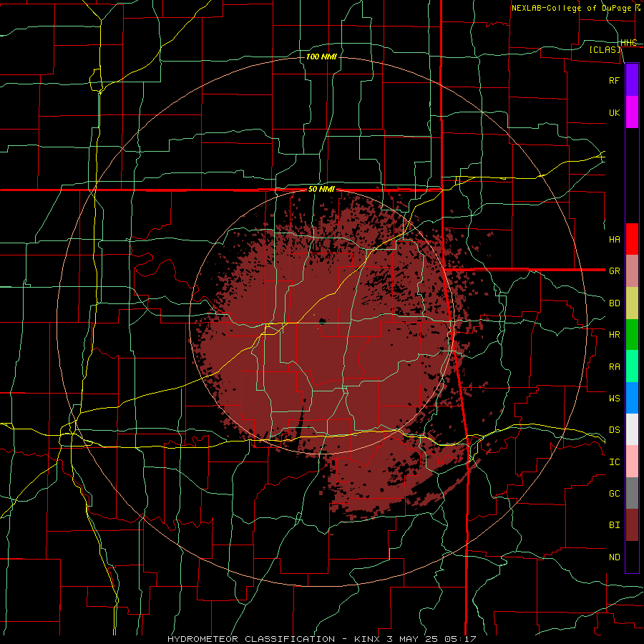
Task: Click the ND legend label
Action: click(614, 557)
